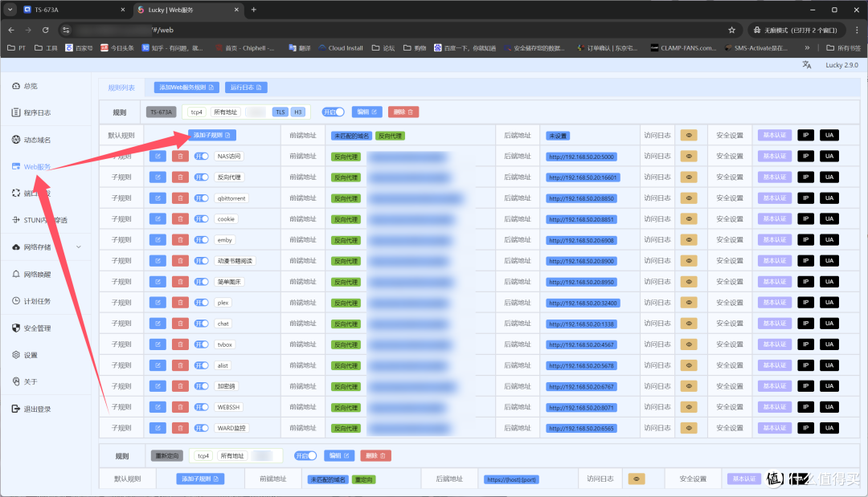
Task: Open 基本认证 for the NAS访问 row
Action: click(775, 157)
